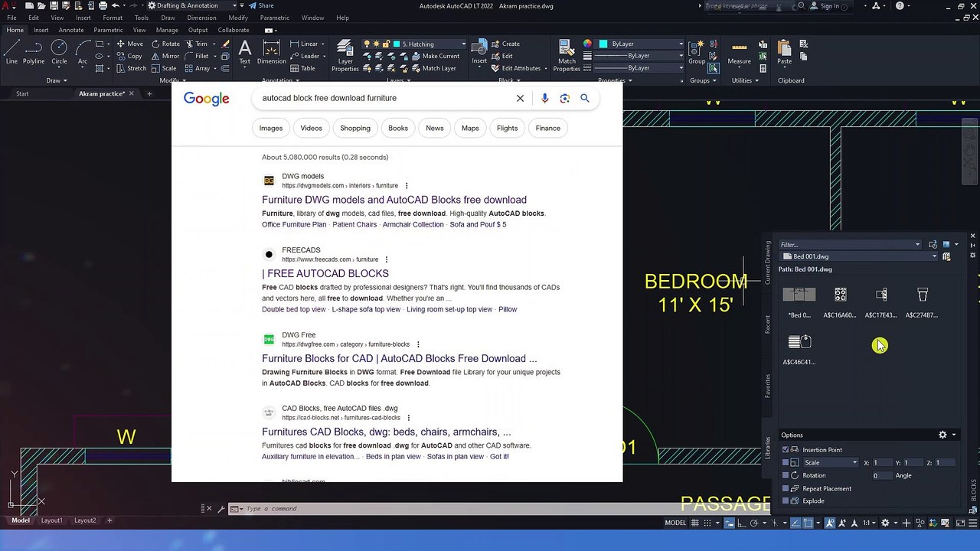Enable Explode checkbox
The width and height of the screenshot is (980, 551).
pos(786,500)
